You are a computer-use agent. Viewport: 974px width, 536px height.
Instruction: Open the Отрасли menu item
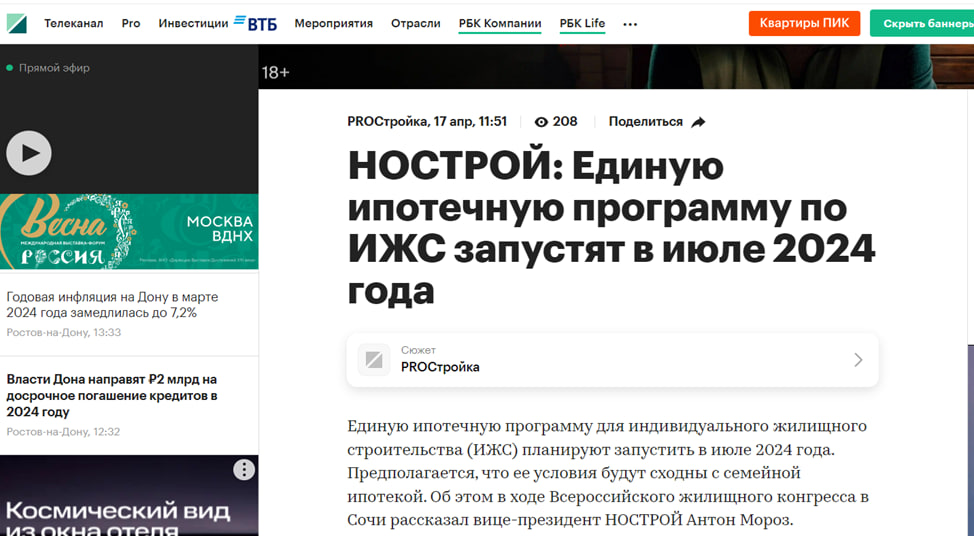(416, 24)
